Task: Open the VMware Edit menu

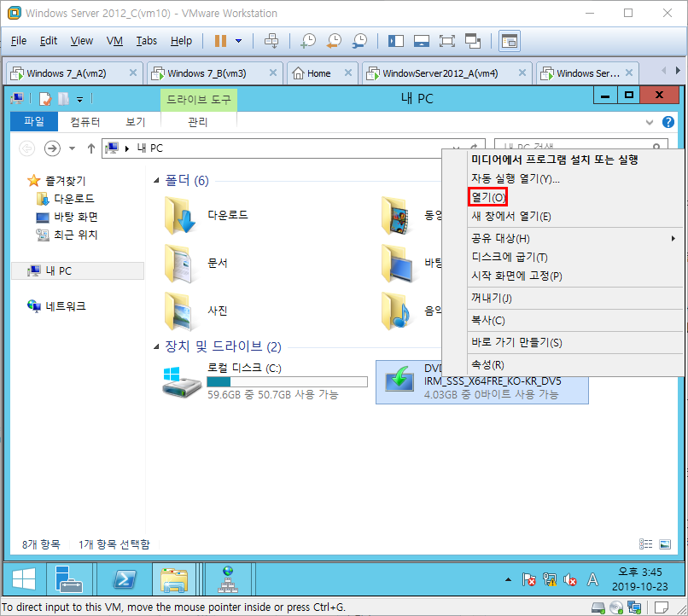Action: pos(49,41)
